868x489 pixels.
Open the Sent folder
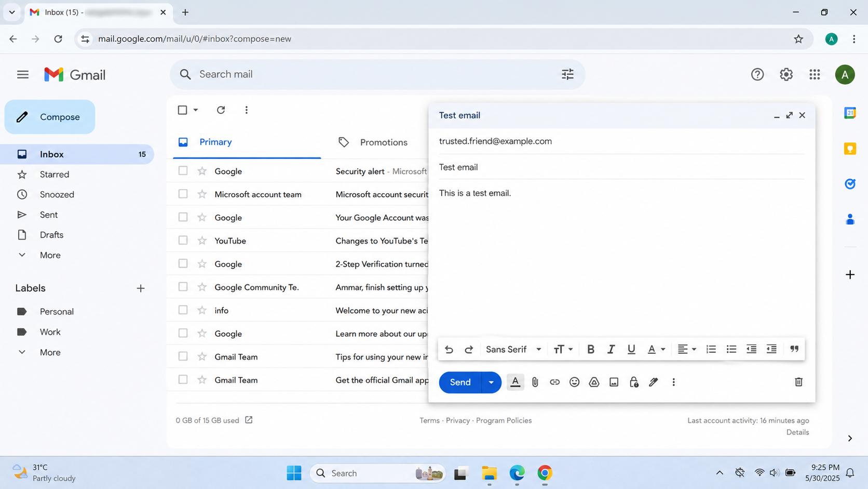(x=49, y=215)
